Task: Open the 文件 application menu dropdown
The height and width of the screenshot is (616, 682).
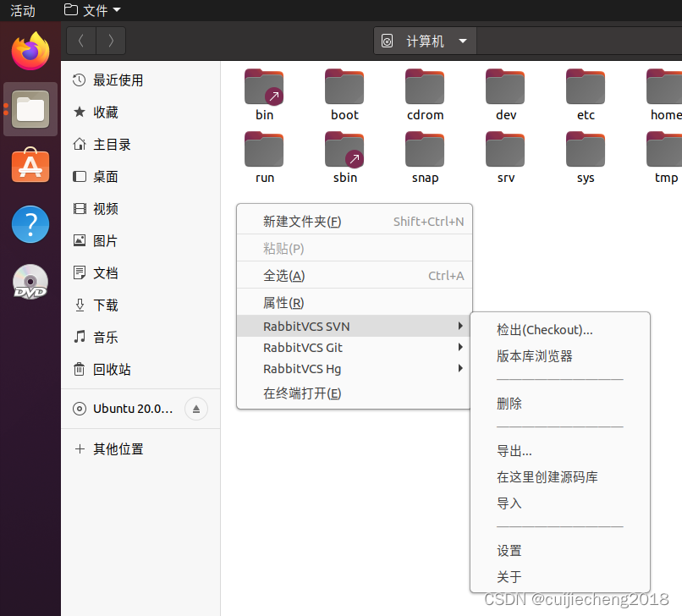Action: [92, 10]
